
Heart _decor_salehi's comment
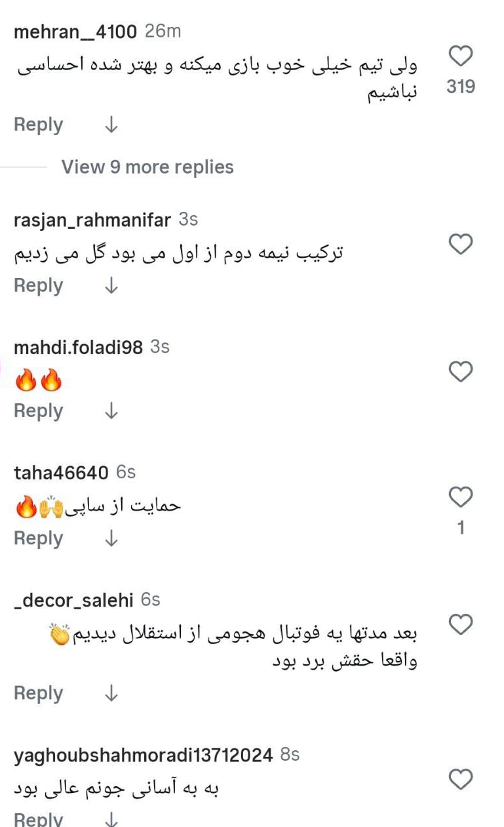461,624
